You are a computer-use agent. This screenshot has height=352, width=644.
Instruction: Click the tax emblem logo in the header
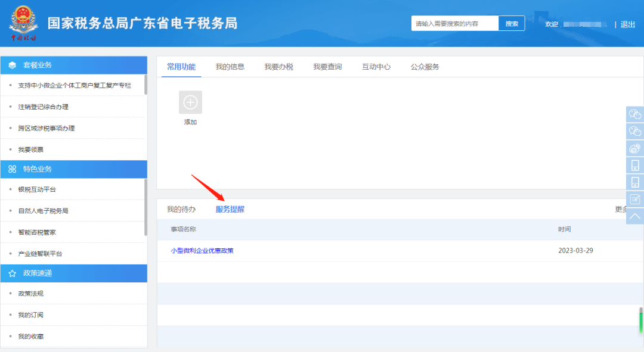(x=23, y=23)
